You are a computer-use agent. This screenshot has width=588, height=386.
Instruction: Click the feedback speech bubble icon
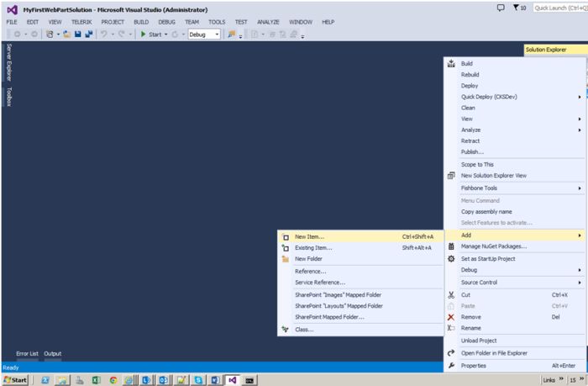(x=501, y=8)
